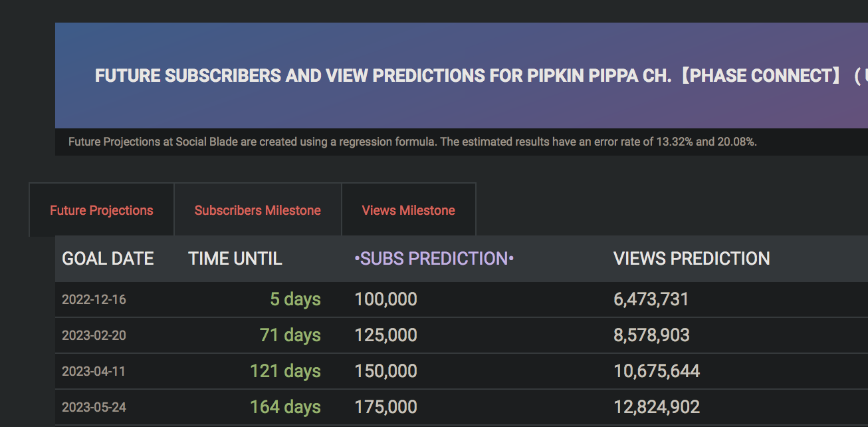Select the SUBS PREDICTION column header
Viewport: 868px width, 427px height.
tap(434, 259)
